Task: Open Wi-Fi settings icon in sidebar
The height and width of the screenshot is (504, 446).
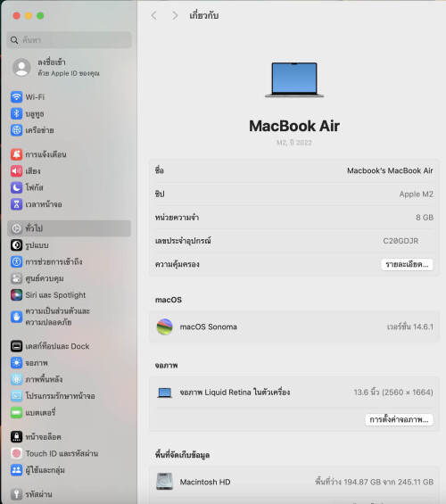Action: (x=16, y=96)
